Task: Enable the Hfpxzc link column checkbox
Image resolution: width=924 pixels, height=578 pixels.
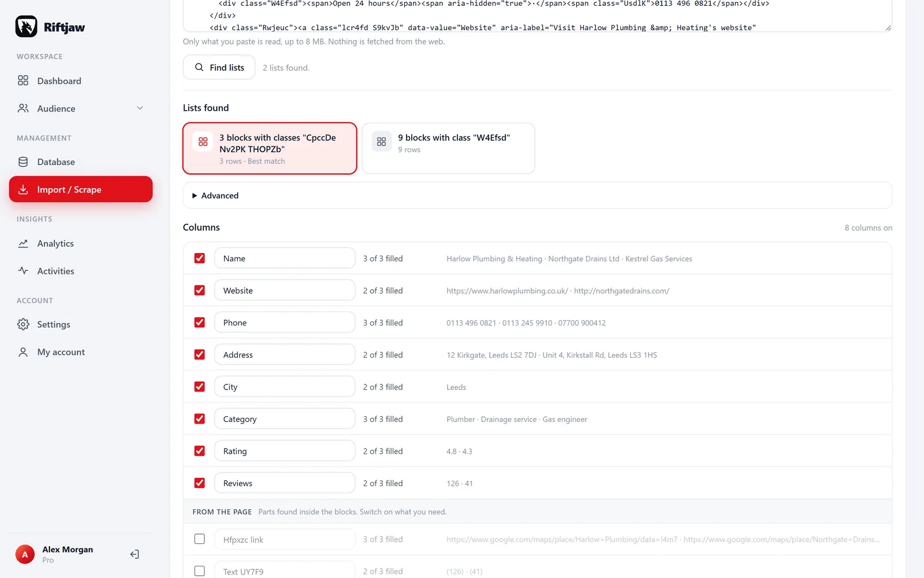Action: click(200, 539)
